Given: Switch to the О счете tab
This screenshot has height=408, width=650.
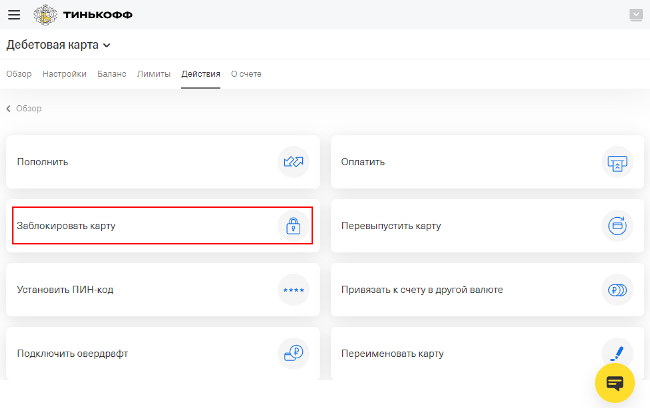Looking at the screenshot, I should tap(246, 74).
